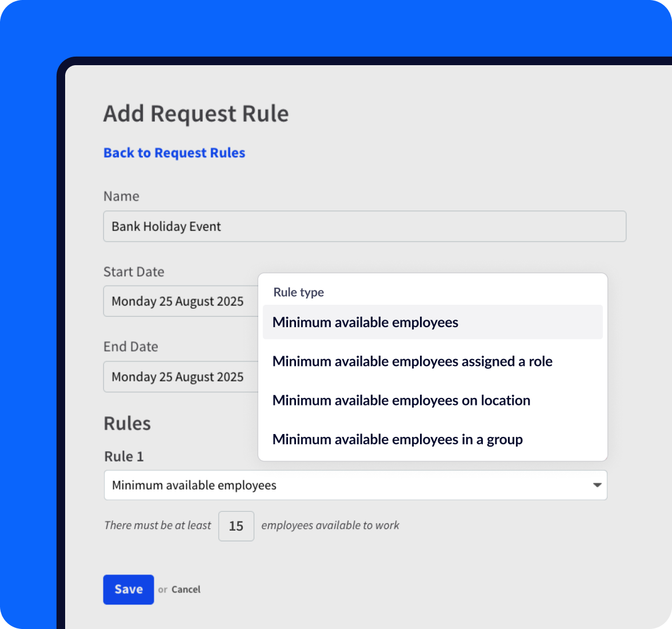672x629 pixels.
Task: Edit the minimum employees number showing 15
Action: pos(236,526)
